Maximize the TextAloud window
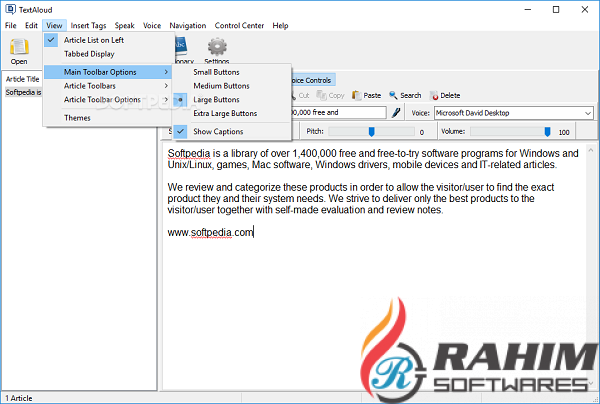Image resolution: width=600 pixels, height=404 pixels. coord(556,10)
